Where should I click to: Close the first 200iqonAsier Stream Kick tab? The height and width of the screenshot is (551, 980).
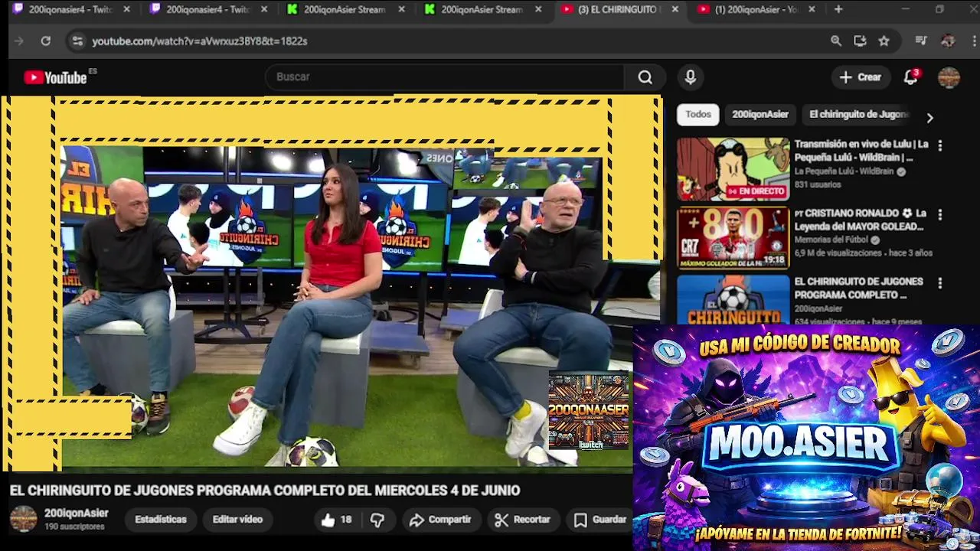pos(401,9)
